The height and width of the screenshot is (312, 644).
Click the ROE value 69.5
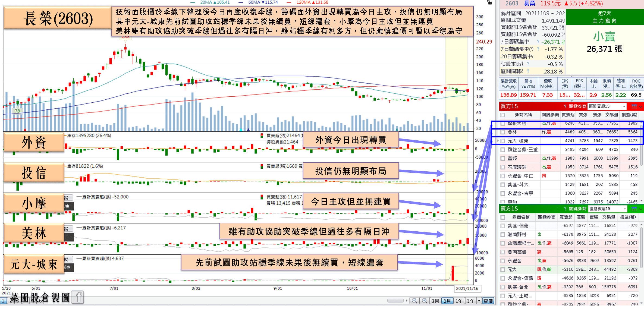click(636, 95)
